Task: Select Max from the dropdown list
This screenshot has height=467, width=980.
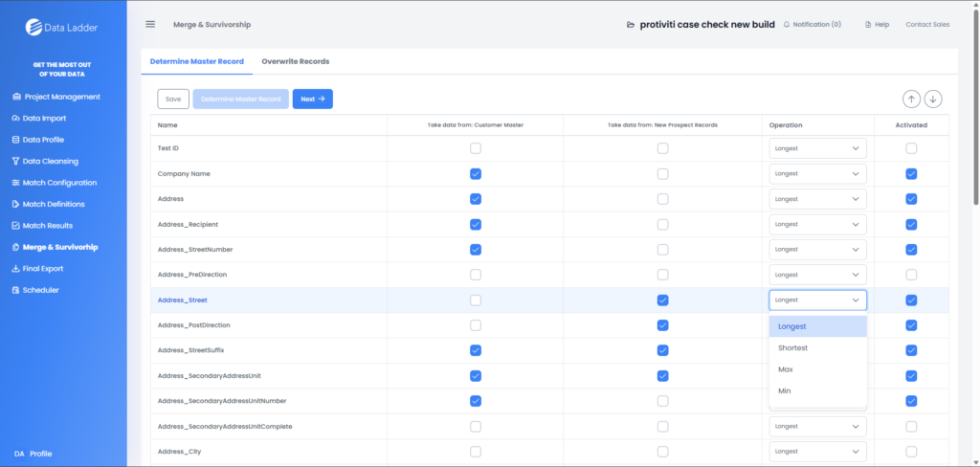Action: [x=817, y=369]
